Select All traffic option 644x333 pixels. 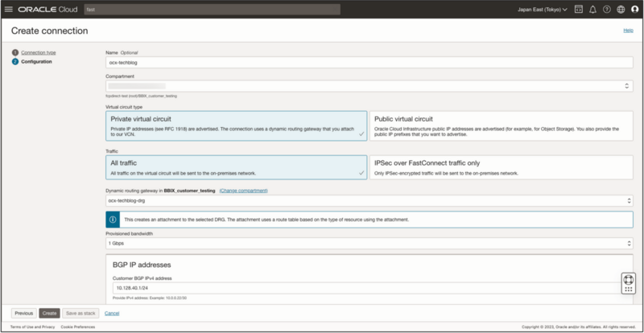coord(236,167)
